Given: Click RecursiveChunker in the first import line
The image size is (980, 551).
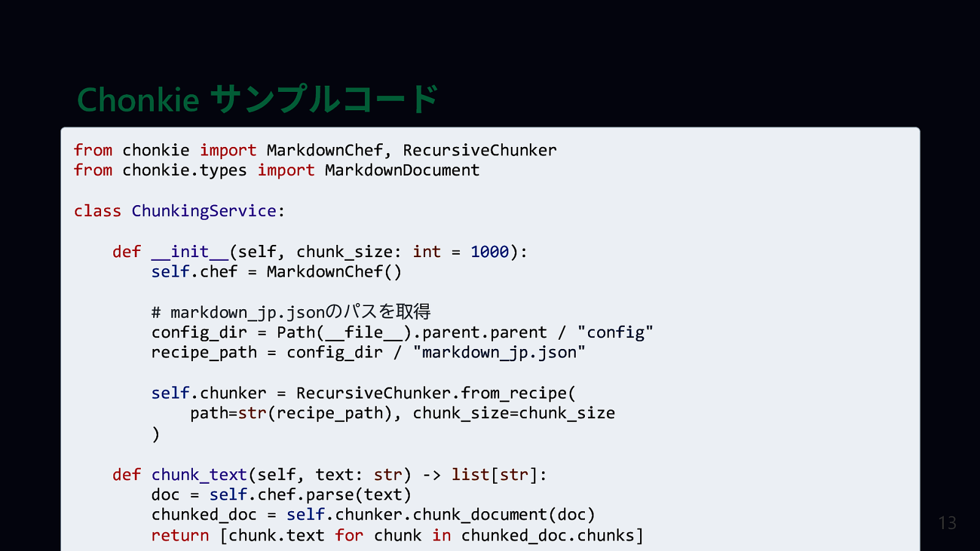Looking at the screenshot, I should [x=480, y=150].
